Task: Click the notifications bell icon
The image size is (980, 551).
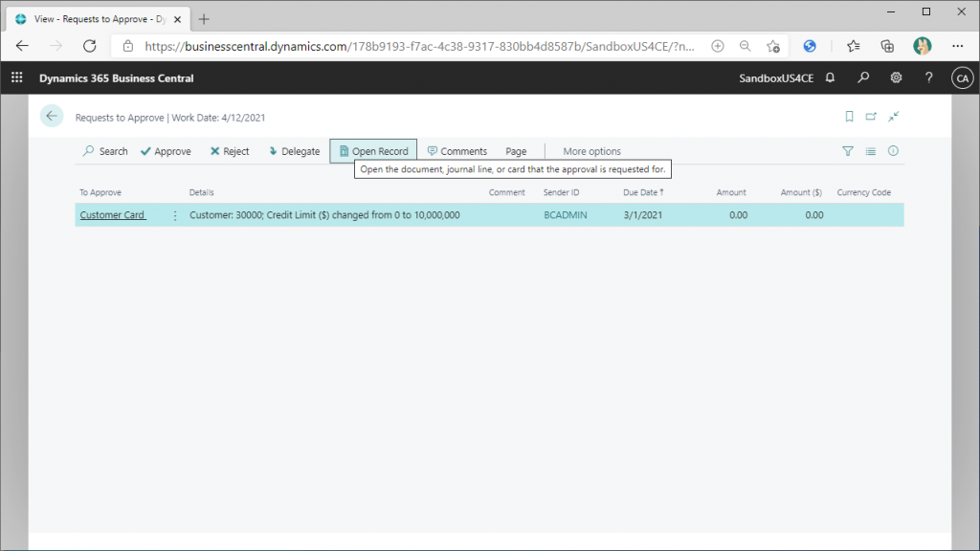Action: (830, 77)
